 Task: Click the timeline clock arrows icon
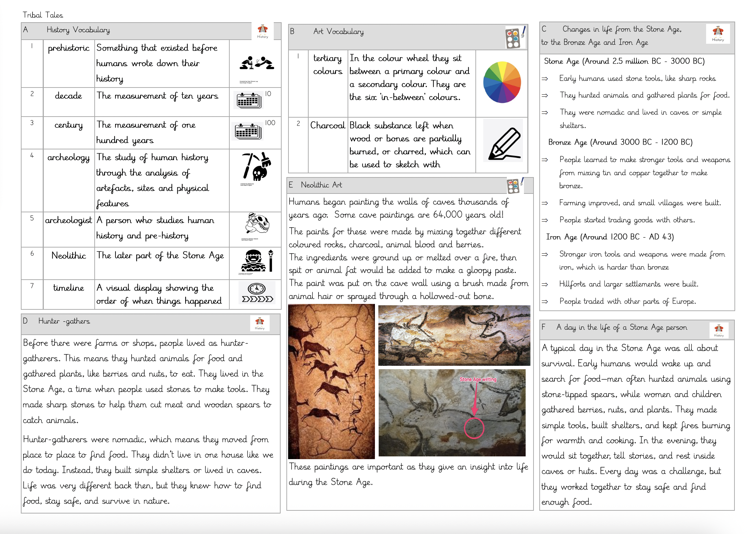click(257, 293)
